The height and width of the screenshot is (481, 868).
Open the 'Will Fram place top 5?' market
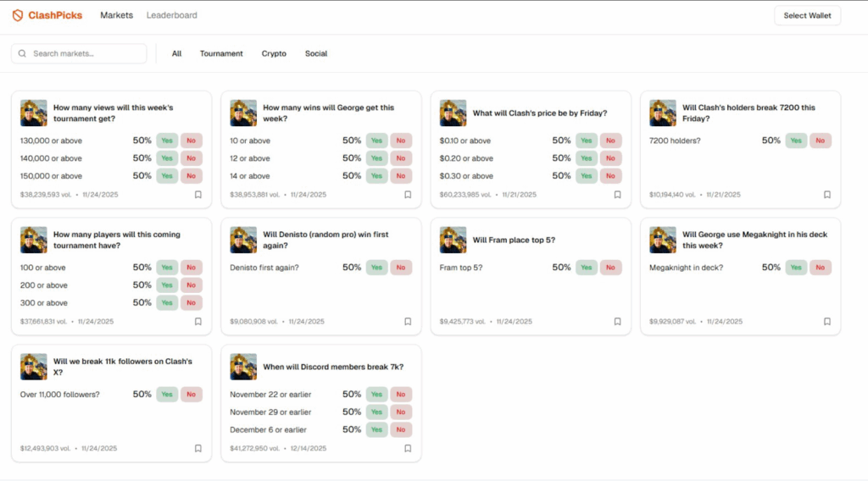pyautogui.click(x=514, y=240)
